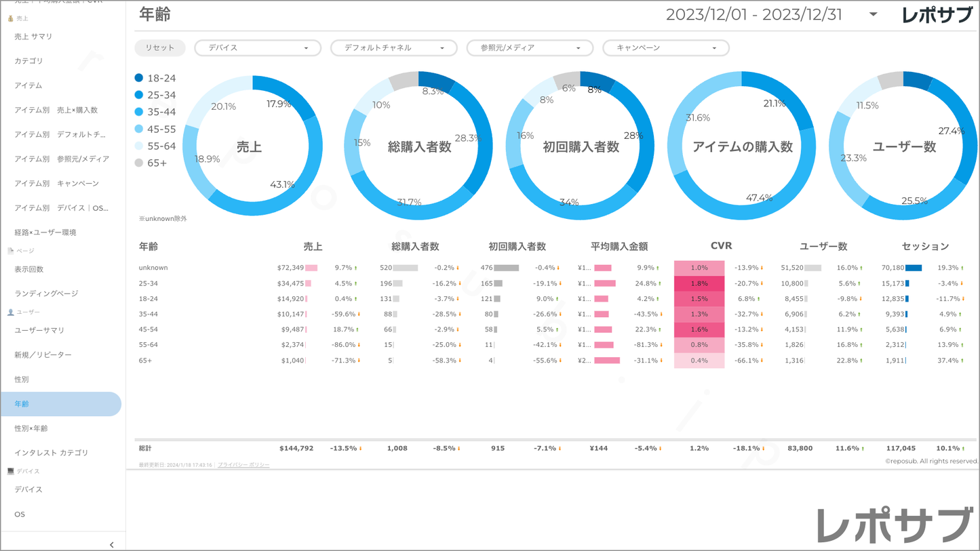The height and width of the screenshot is (551, 980).
Task: Click the レポサブ logo at top right
Action: 937,15
